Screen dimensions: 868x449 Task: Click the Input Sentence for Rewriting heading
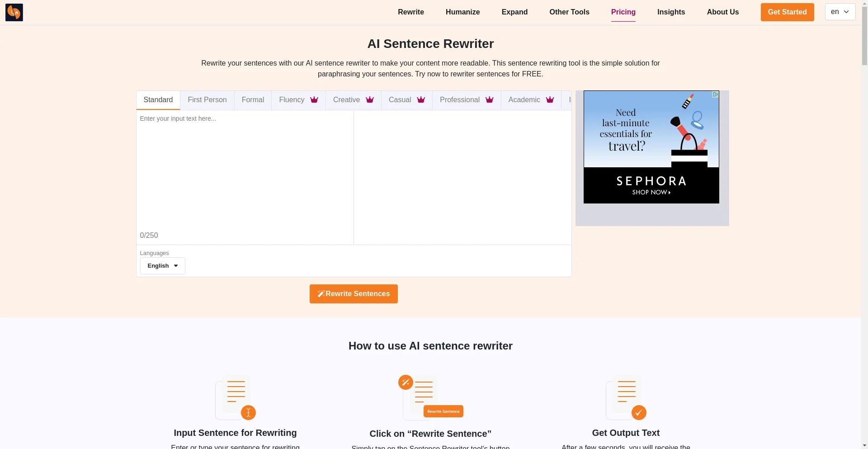point(235,433)
